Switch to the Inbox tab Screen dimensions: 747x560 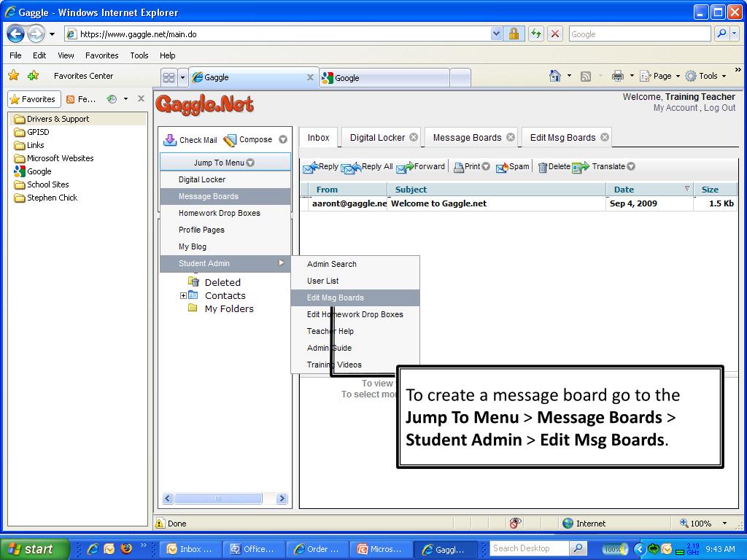click(x=318, y=138)
